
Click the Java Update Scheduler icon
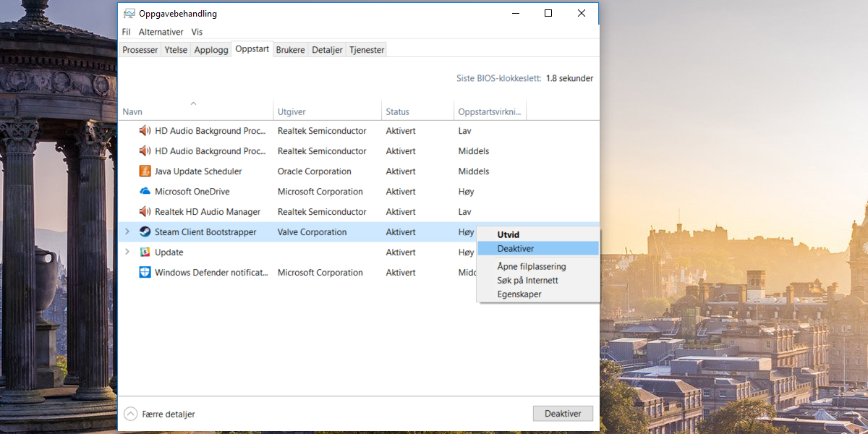pyautogui.click(x=145, y=171)
